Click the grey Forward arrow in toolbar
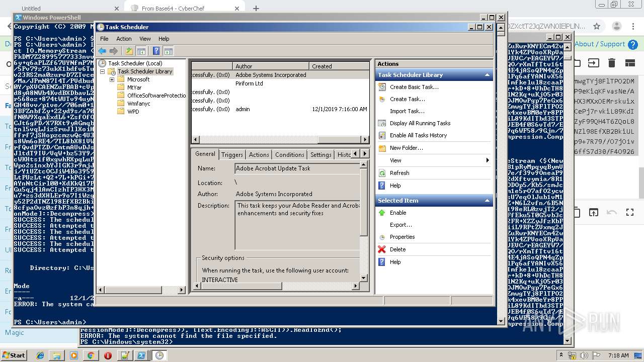 (114, 51)
